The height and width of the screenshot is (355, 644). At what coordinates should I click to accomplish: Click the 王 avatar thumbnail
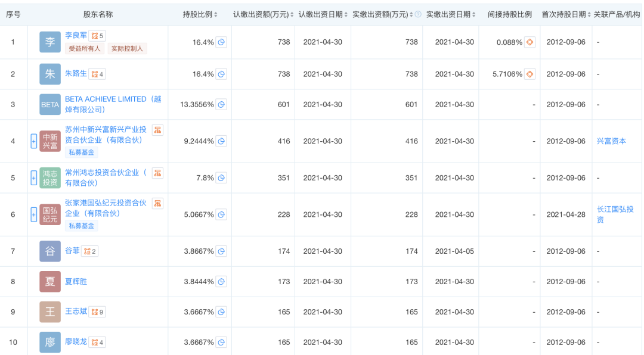click(50, 312)
